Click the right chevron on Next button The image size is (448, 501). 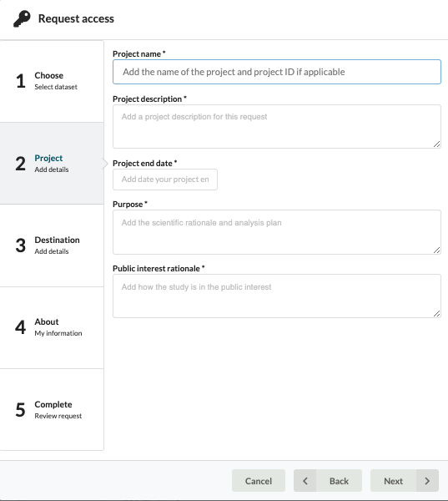(x=427, y=481)
